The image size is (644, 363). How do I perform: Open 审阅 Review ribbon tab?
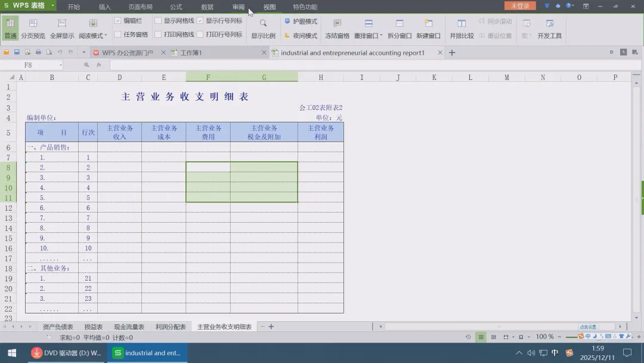pos(238,7)
